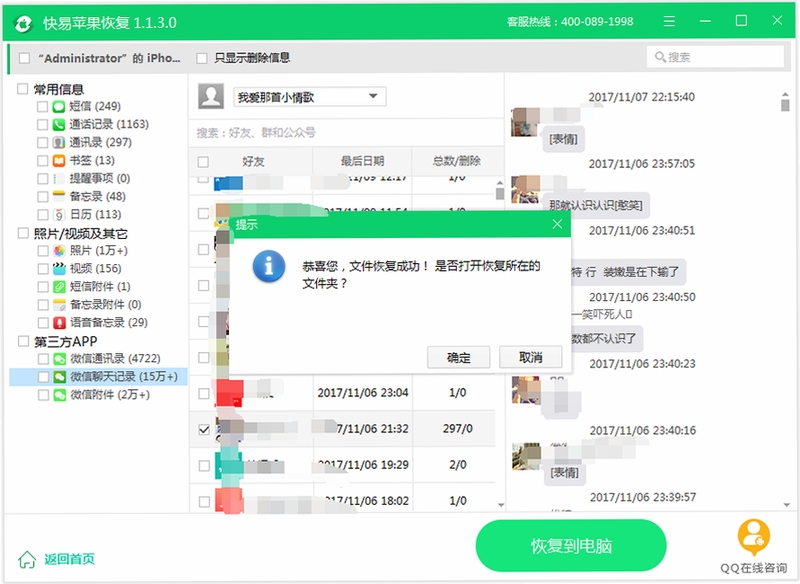Click the 那就认识认识[憨笑] message bubble
The height and width of the screenshot is (584, 800).
pos(596,205)
